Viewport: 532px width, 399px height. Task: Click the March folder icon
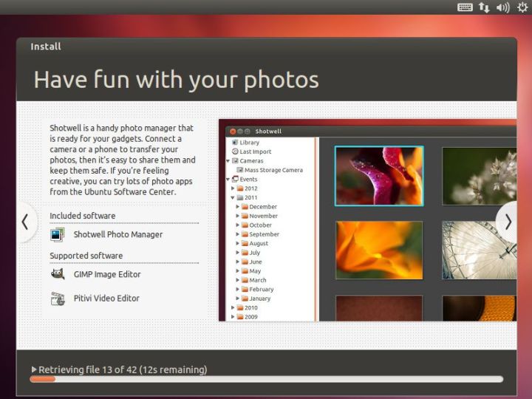coord(245,280)
